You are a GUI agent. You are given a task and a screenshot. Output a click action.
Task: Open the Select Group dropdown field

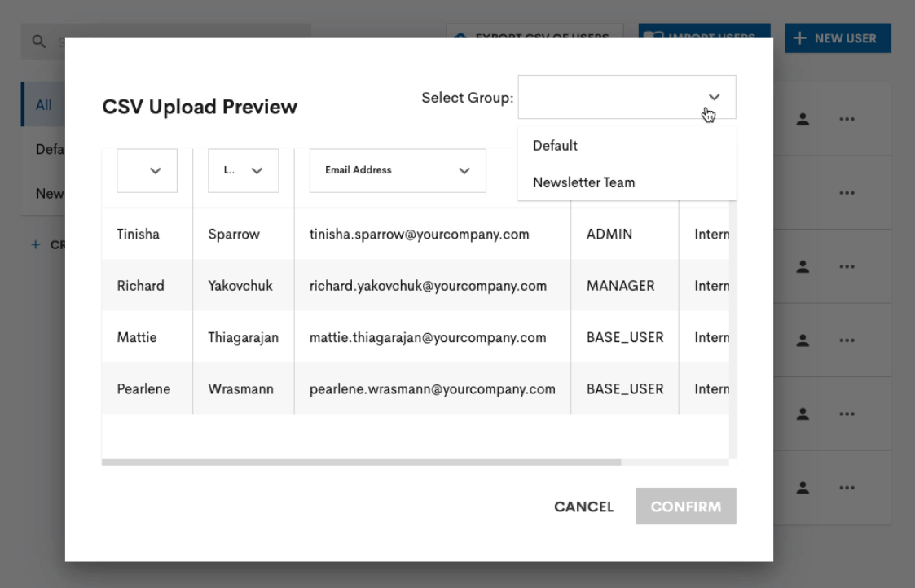(x=627, y=97)
